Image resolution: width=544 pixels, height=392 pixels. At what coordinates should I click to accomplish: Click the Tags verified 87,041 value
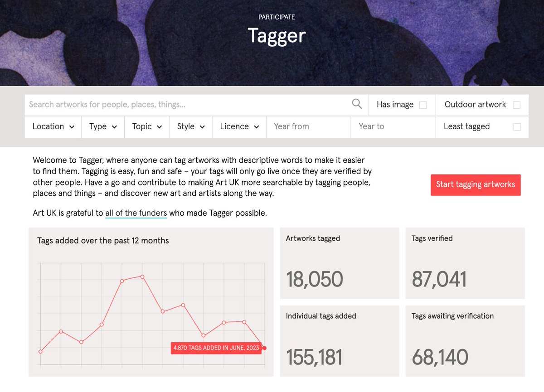click(439, 279)
